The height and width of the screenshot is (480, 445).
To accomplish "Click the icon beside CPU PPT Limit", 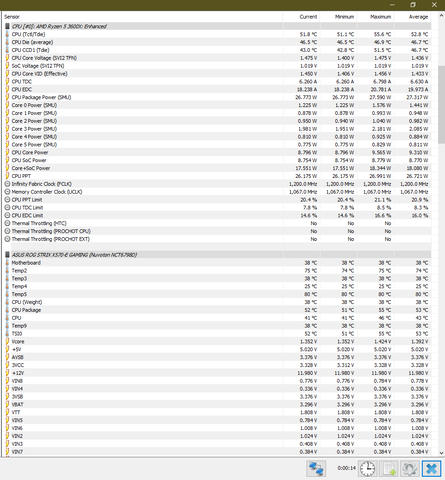I will (x=7, y=200).
